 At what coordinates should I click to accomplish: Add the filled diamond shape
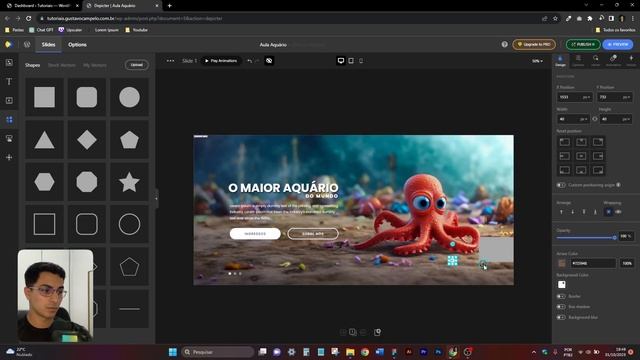[x=87, y=140]
